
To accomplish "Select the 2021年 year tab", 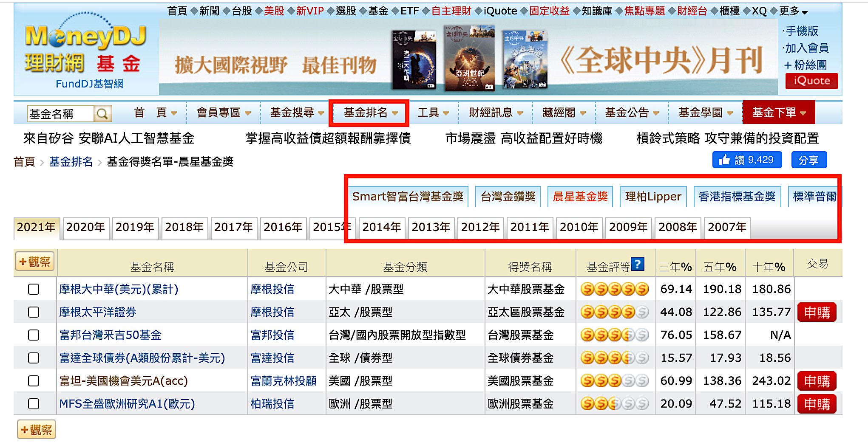I will click(36, 228).
